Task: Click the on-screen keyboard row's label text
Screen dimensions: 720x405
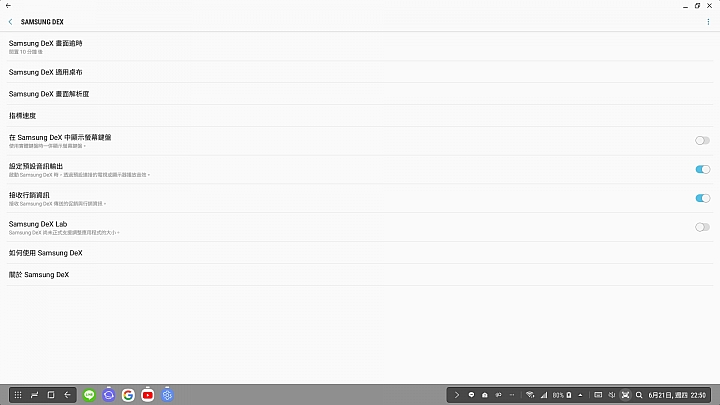Action: (60, 137)
